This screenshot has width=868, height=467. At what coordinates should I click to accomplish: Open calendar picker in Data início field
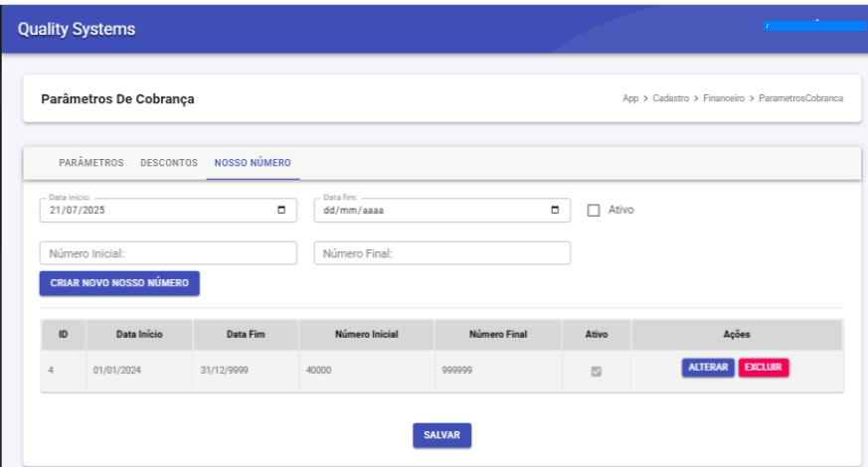click(x=281, y=211)
